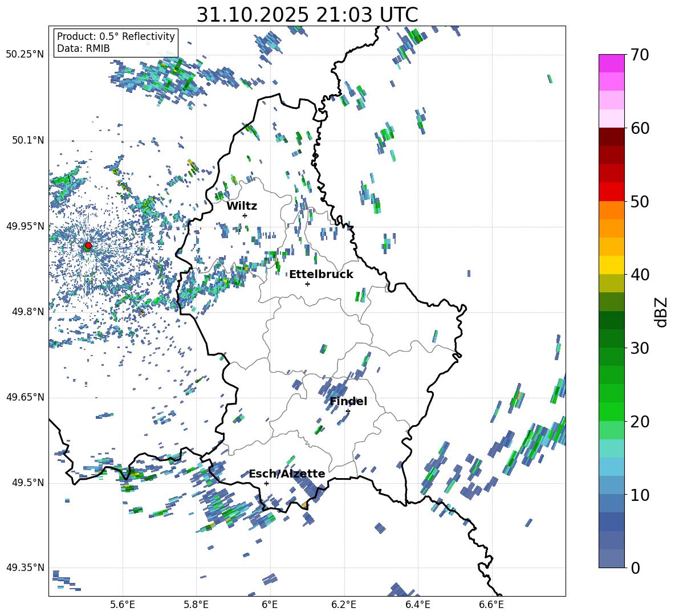675x616 pixels.
Task: Click the magenta top colorbar segment
Action: click(612, 63)
